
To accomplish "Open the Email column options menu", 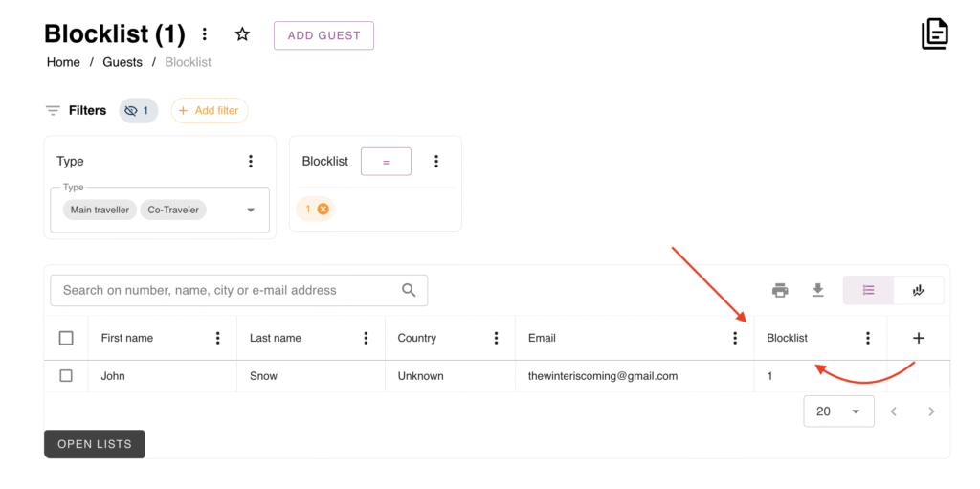I will coord(735,338).
